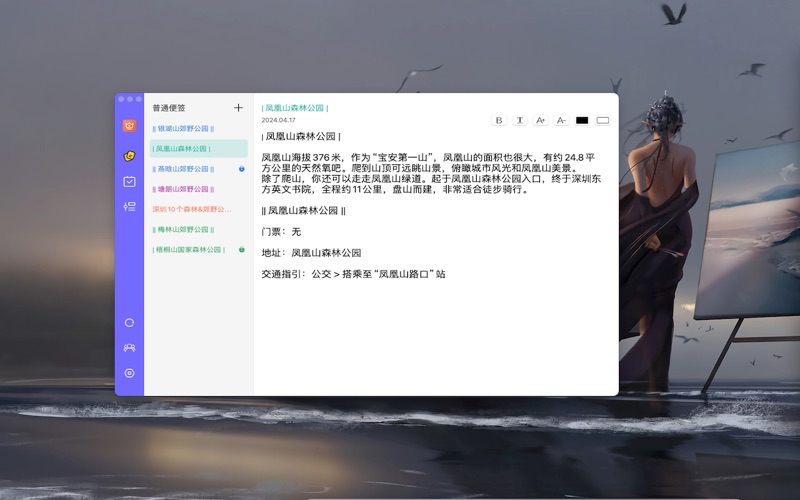Pick the white background color swatch
Viewport: 800px width, 500px height.
point(603,120)
